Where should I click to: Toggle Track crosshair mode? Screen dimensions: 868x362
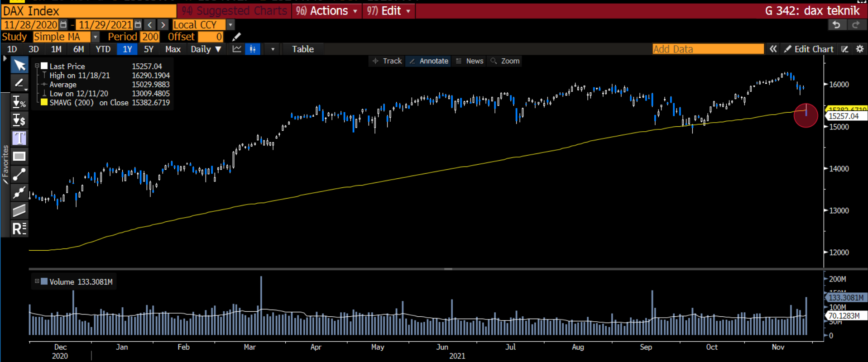point(387,61)
